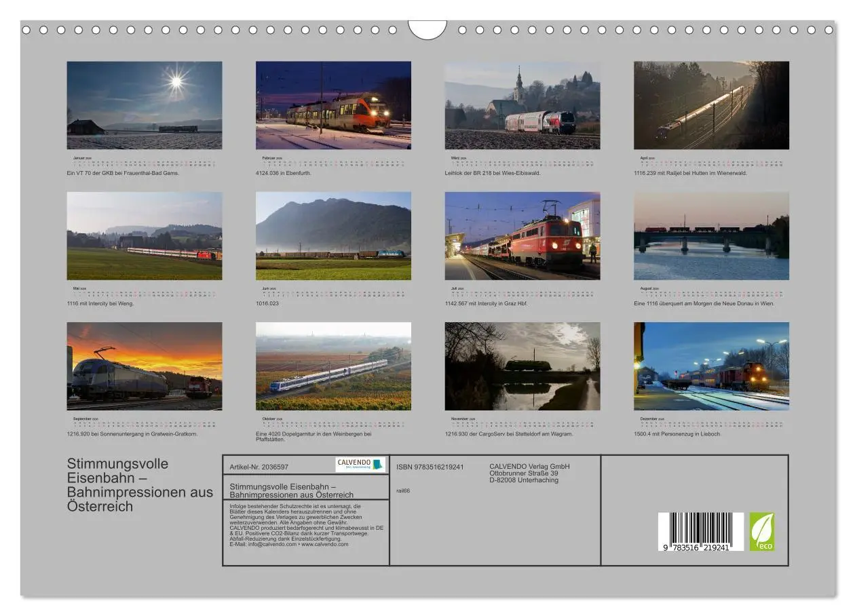This screenshot has height=616, width=855.
Task: Select caption '1216.930 der CargoServ bei Stetteldorf am Wagram.'
Action: click(x=509, y=434)
